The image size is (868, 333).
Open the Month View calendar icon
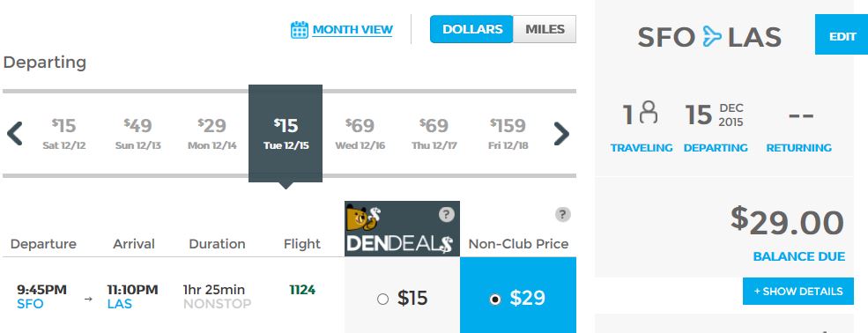click(x=299, y=30)
